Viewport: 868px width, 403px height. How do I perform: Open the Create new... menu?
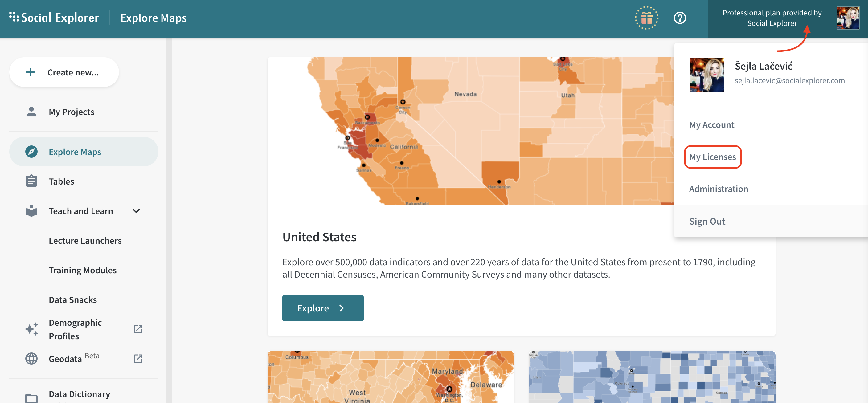tap(64, 72)
